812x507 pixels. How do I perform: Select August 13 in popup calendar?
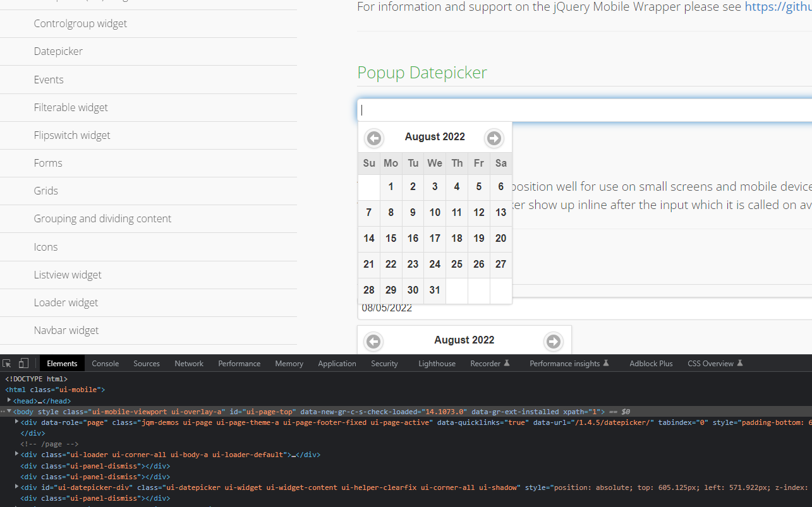tap(501, 213)
